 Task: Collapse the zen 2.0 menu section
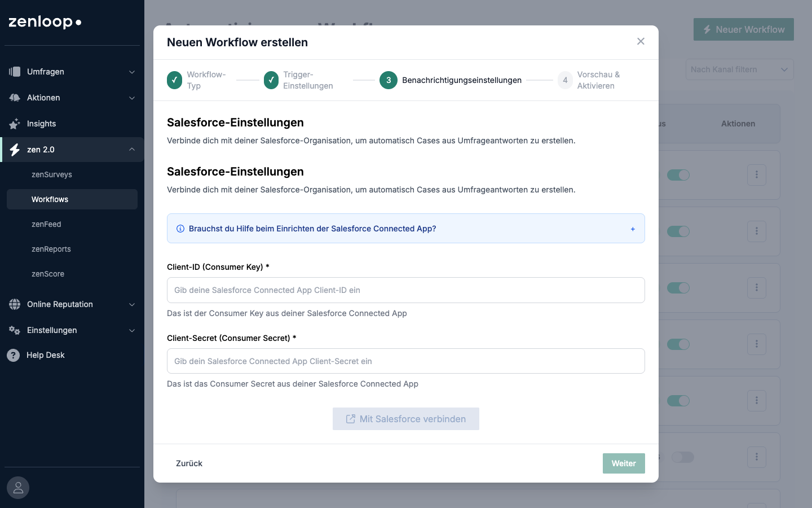point(132,150)
